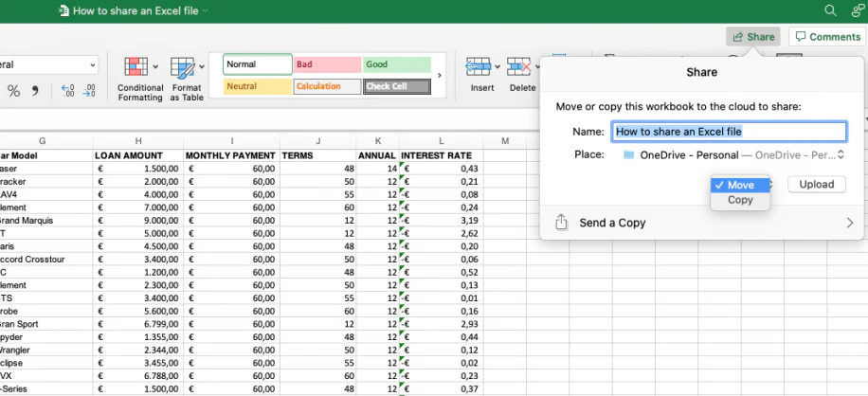Click the Send a Copy share icon
Screen dimensions: 868x396
click(x=561, y=223)
